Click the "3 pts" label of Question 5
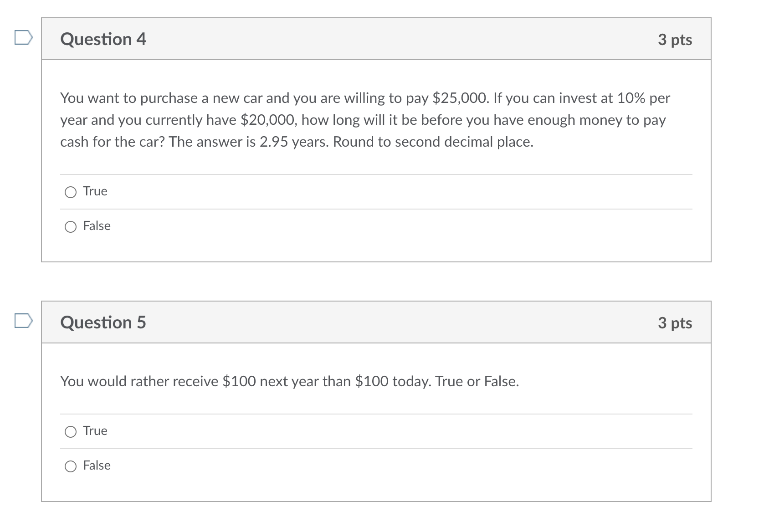 click(x=675, y=323)
